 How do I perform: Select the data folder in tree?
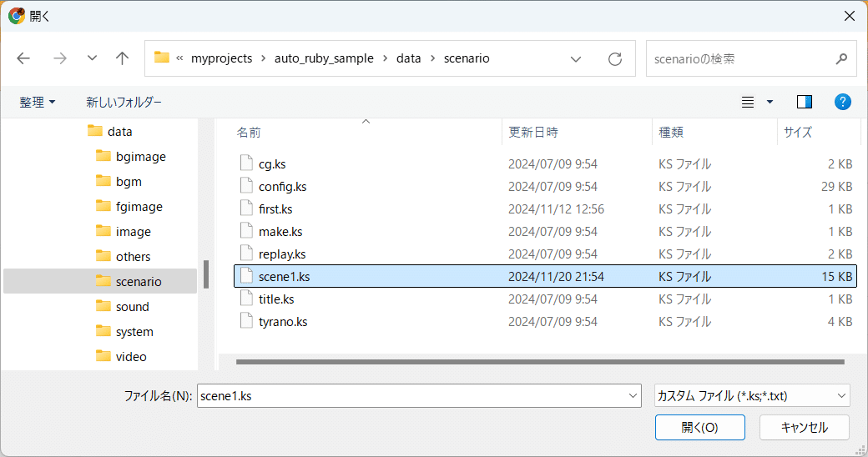[x=110, y=132]
